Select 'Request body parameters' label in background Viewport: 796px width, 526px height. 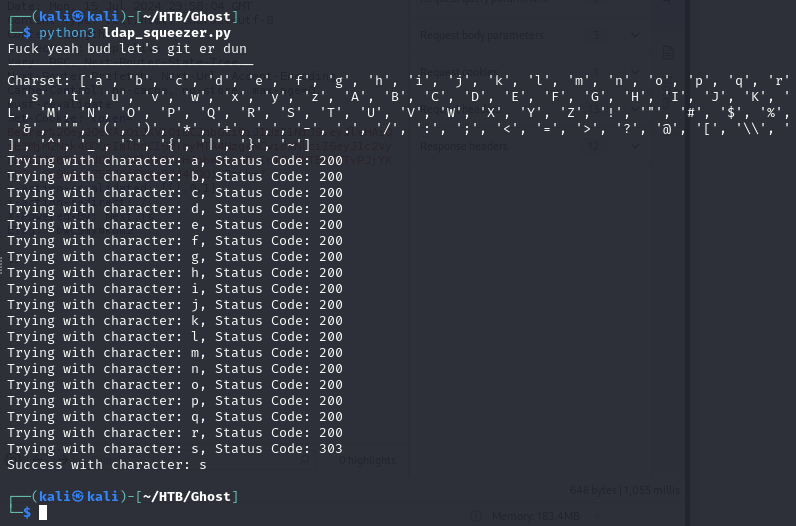click(x=481, y=35)
